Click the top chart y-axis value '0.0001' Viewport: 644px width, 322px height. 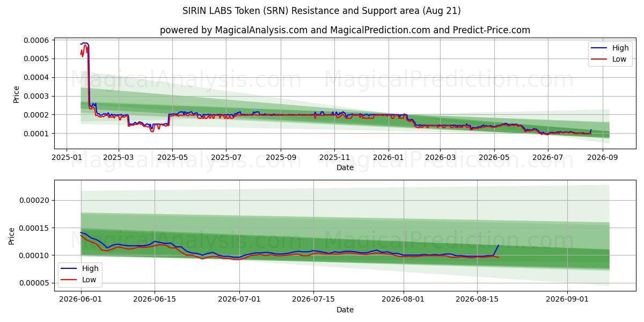36,134
